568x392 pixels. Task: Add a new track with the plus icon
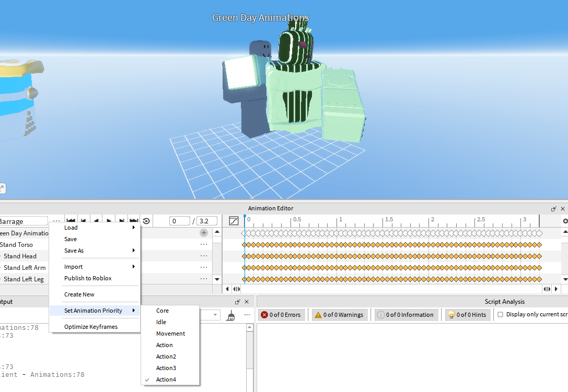(204, 232)
